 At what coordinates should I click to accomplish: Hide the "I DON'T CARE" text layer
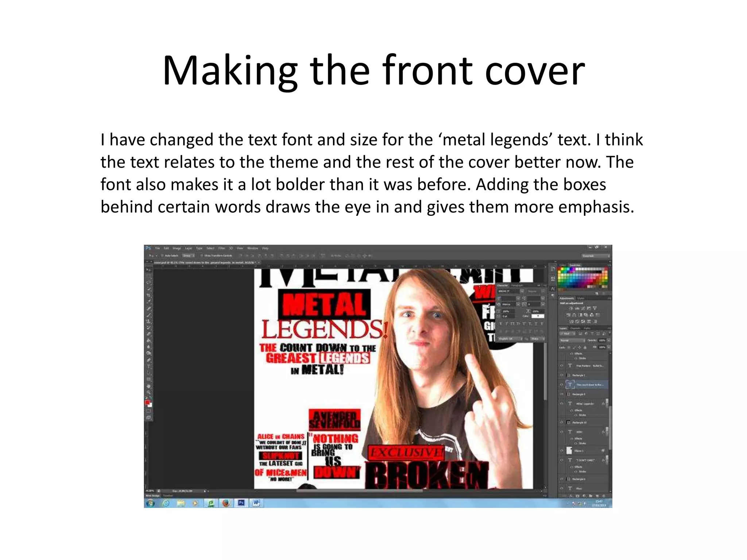click(561, 460)
